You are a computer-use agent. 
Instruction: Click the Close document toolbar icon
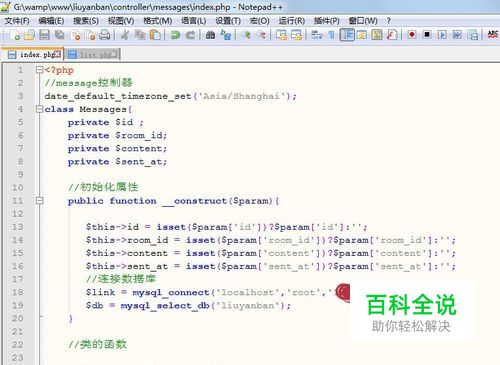(x=75, y=35)
